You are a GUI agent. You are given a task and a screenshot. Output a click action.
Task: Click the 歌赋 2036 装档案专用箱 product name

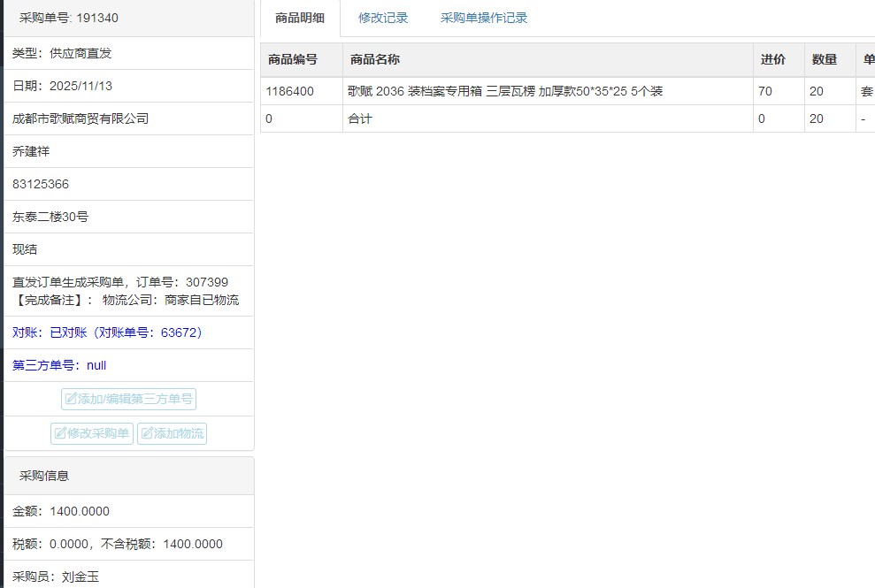tap(504, 91)
